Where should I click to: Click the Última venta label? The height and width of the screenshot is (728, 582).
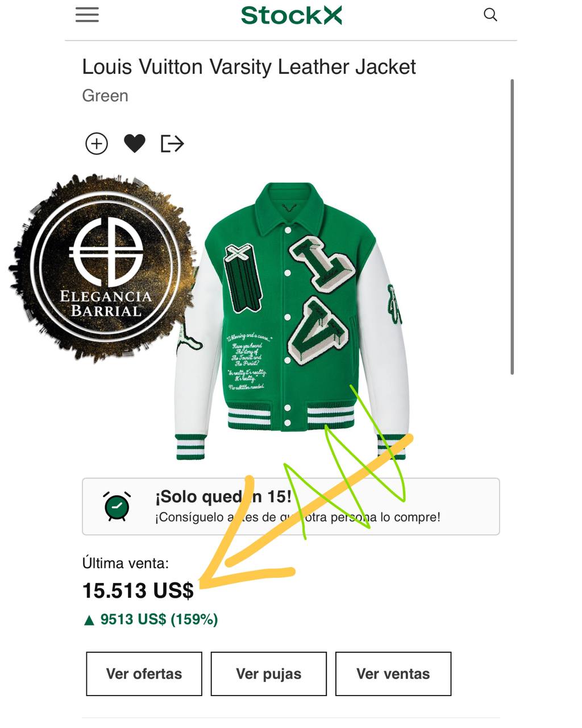[126, 564]
